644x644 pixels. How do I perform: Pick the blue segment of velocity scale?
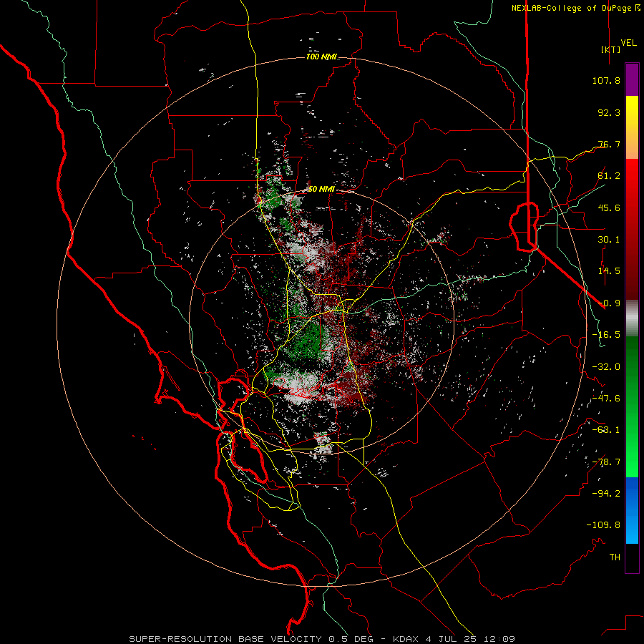632,510
